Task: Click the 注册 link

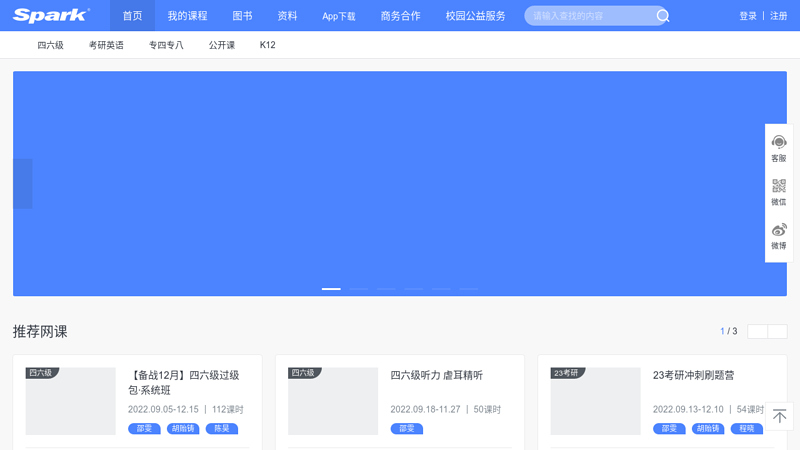Action: pyautogui.click(x=779, y=16)
